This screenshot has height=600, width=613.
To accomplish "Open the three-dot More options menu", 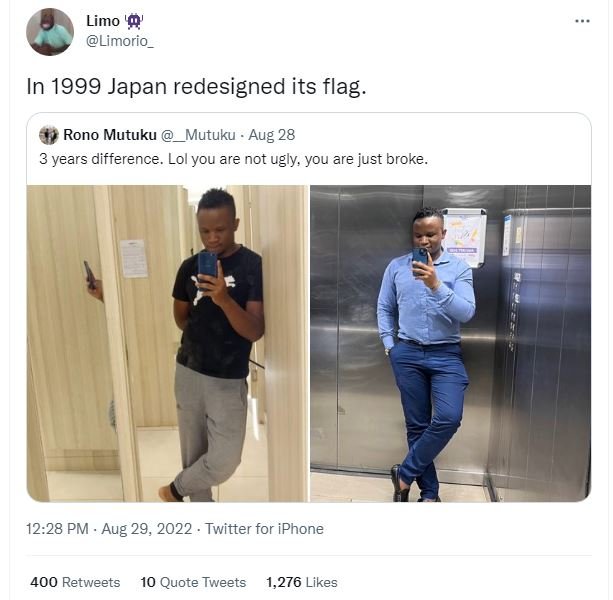I will tap(582, 22).
